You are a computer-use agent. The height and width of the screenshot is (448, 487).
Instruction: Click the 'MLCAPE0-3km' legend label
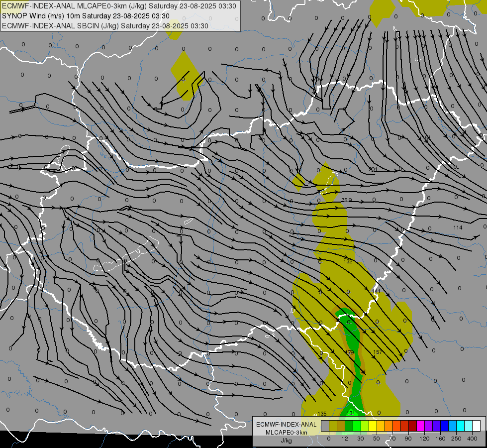tap(287, 433)
